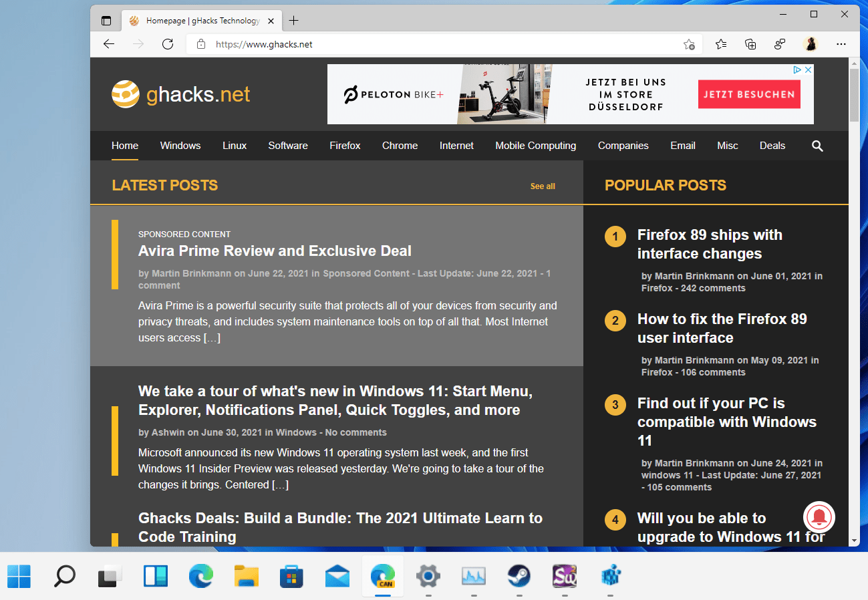
Task: Focus the address bar URL field
Action: coord(445,45)
